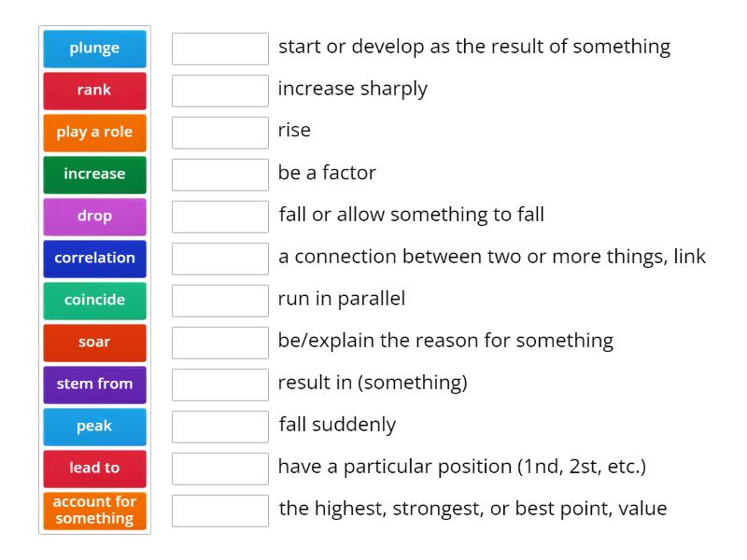Click the answer box next to 'run in parallel'
747x560 pixels.
219,300
